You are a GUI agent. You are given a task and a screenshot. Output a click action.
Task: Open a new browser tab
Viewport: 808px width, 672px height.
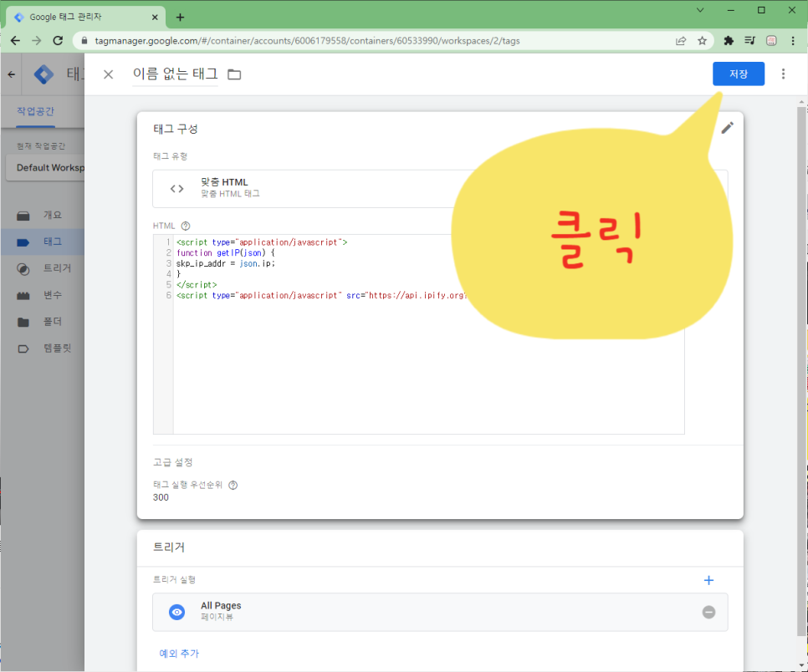point(180,18)
